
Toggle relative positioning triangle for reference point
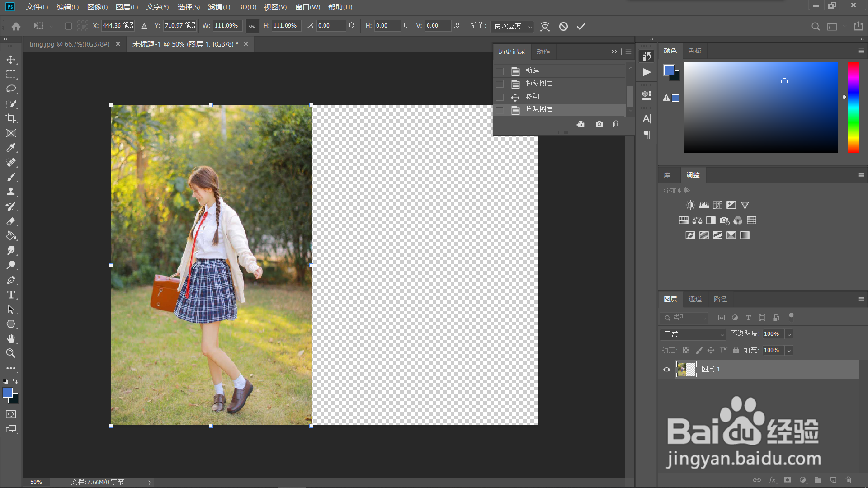coord(144,26)
